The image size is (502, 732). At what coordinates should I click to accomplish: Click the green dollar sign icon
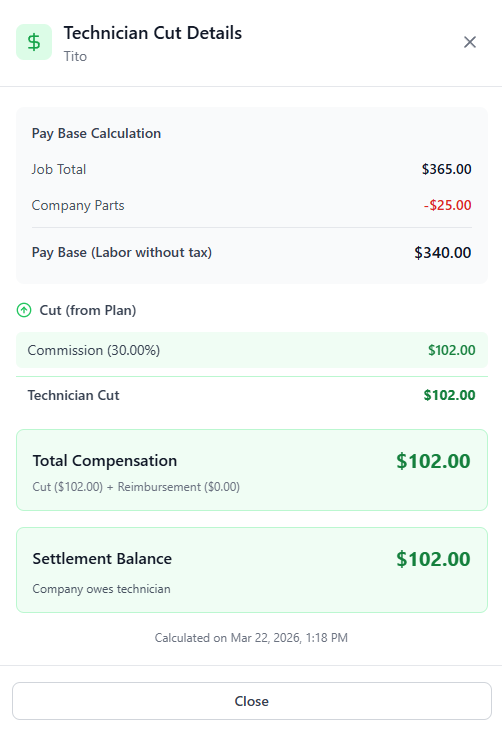[34, 42]
